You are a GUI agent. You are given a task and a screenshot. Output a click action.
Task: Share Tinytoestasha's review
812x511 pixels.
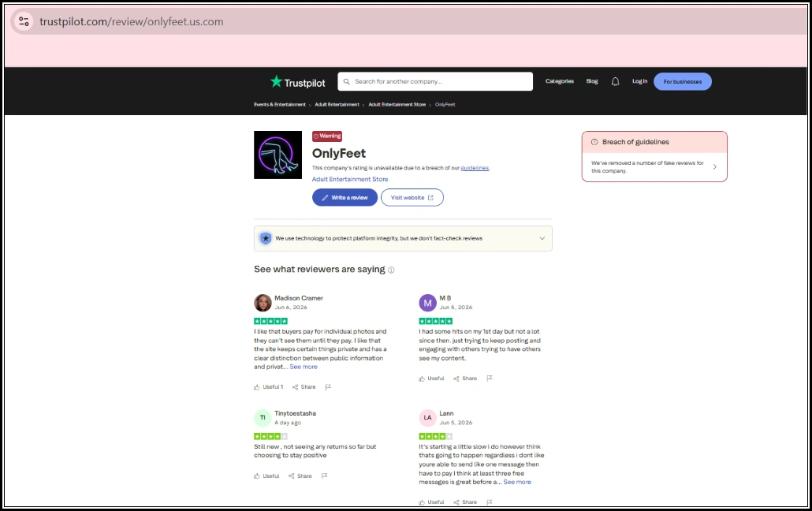[300, 476]
